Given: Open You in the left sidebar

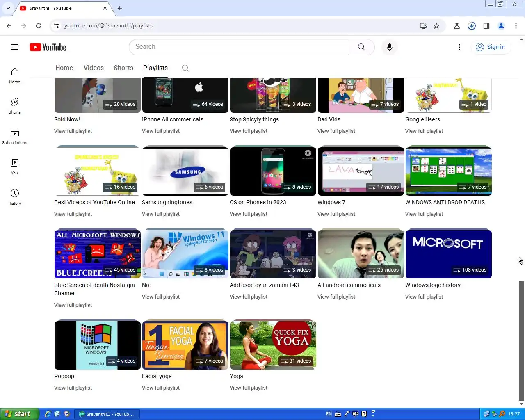Looking at the screenshot, I should pyautogui.click(x=15, y=167).
